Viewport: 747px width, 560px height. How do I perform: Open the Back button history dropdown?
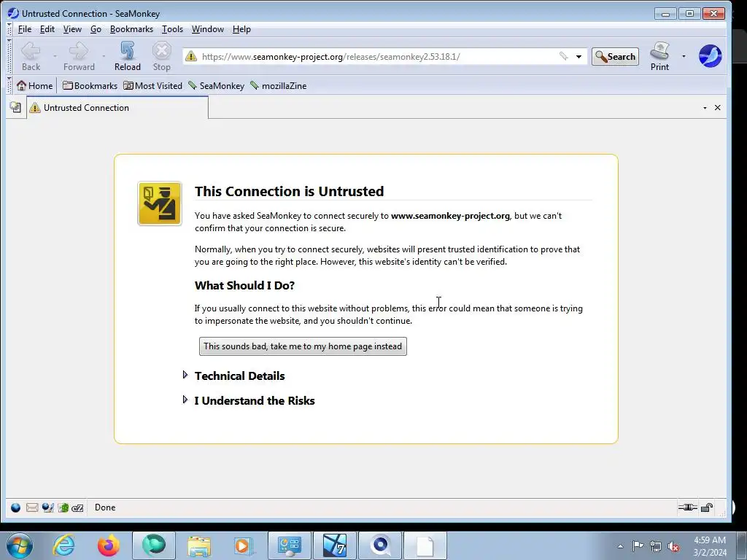point(55,56)
